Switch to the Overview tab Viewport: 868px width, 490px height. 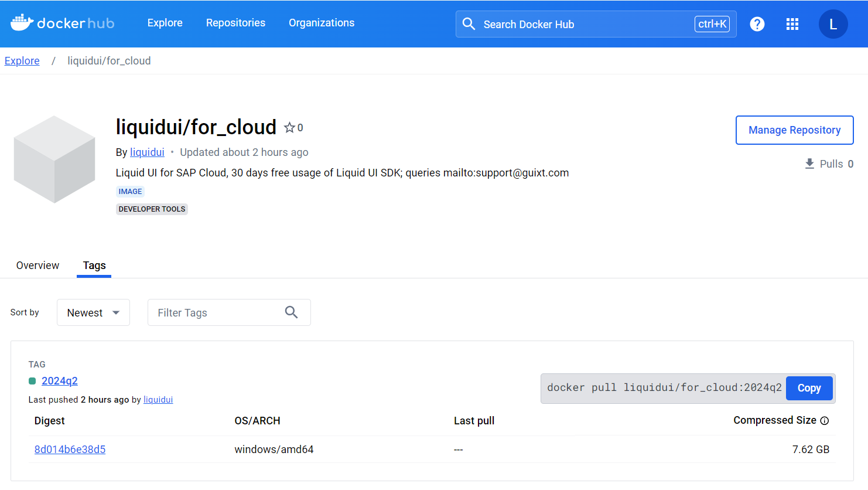pos(37,266)
